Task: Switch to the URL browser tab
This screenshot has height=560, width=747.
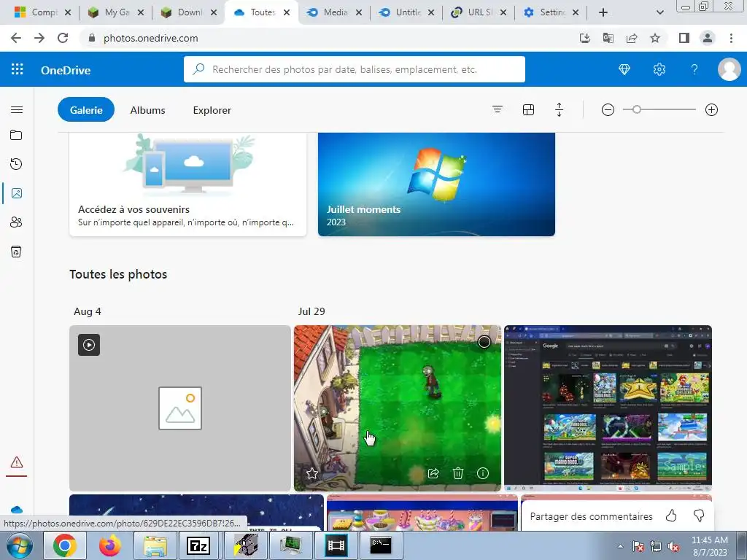Action: tap(480, 12)
